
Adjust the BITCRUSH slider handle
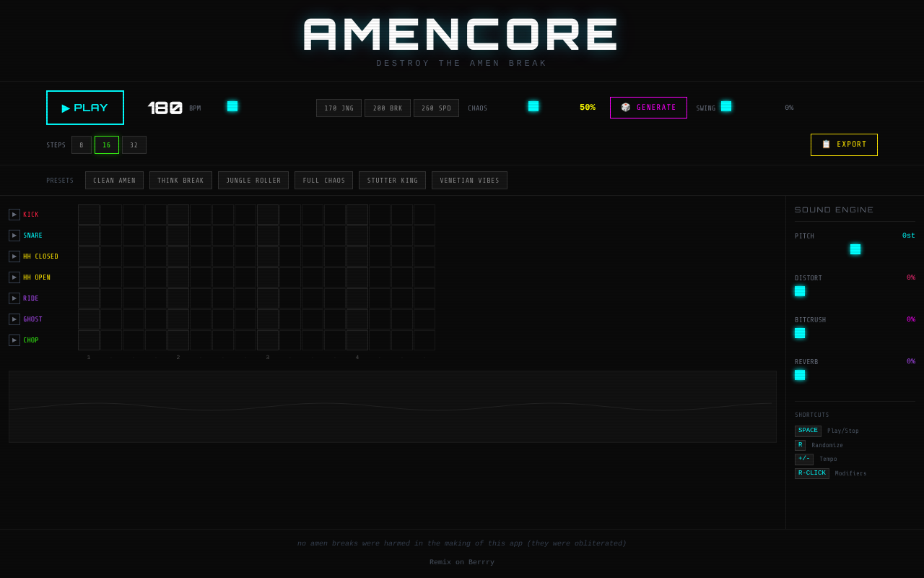coord(800,333)
